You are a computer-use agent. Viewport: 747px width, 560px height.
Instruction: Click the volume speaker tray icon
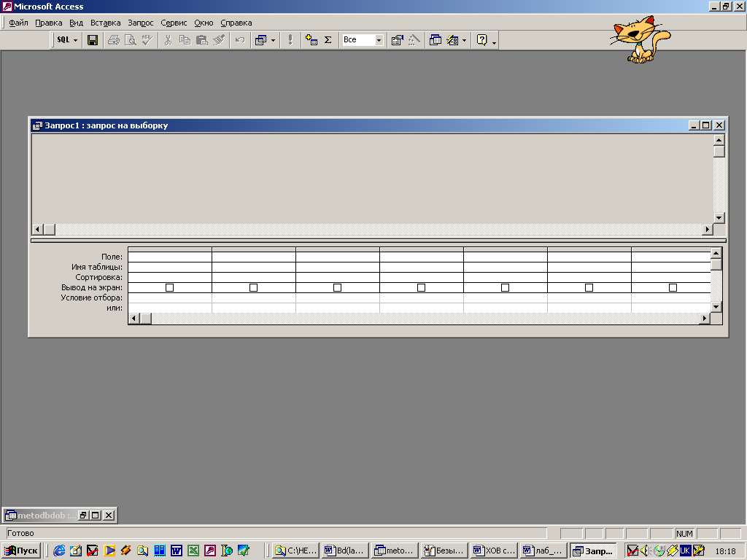(646, 551)
